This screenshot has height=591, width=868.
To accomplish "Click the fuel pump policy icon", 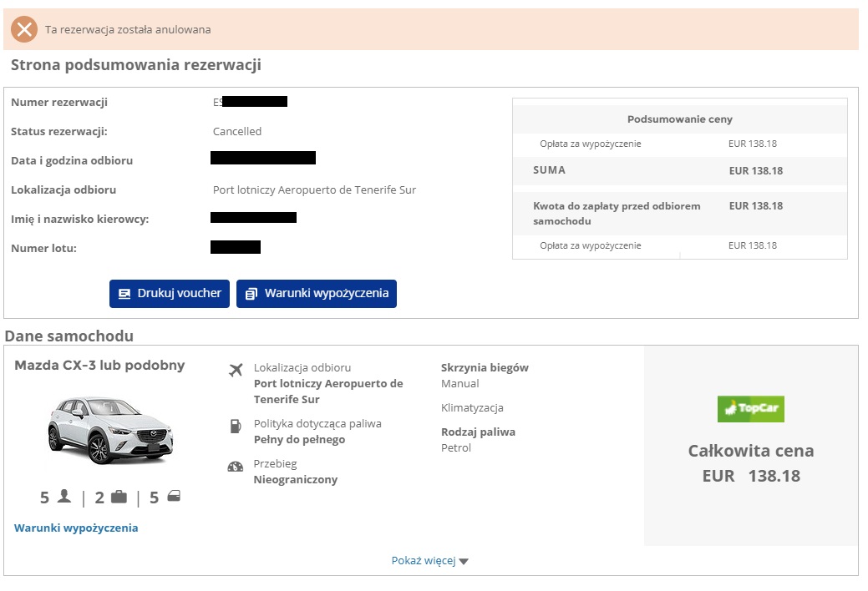I will (x=236, y=426).
